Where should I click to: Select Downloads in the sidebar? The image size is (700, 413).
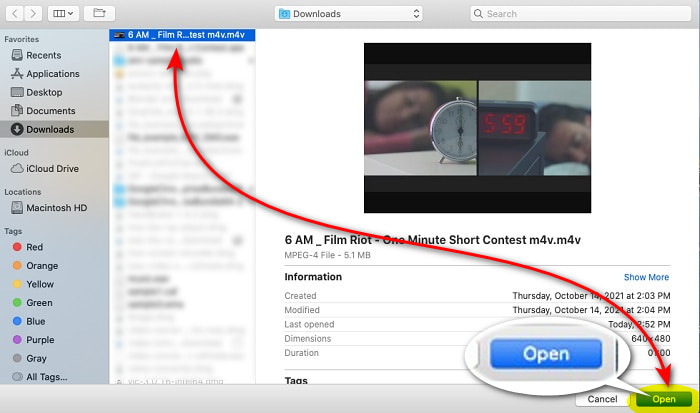point(54,129)
